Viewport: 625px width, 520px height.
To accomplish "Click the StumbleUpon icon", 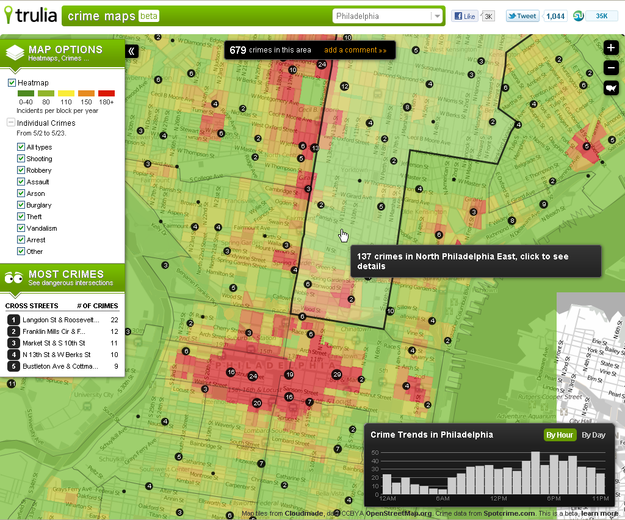I will (x=578, y=16).
